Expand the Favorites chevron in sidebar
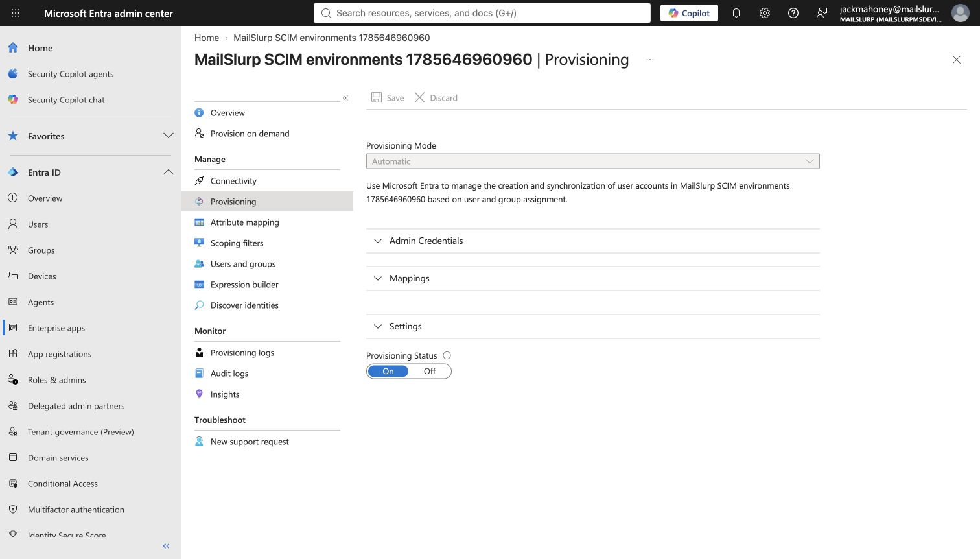 pyautogui.click(x=169, y=136)
